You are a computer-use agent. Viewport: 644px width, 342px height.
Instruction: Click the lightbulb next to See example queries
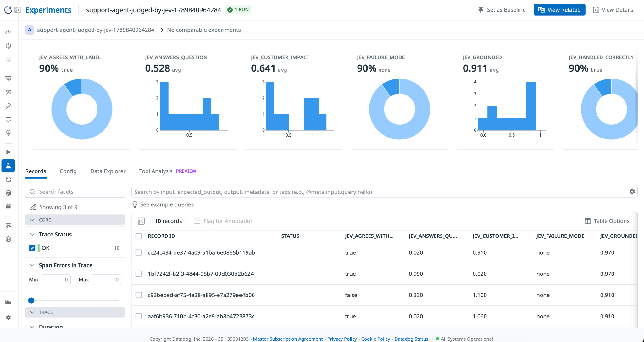(x=135, y=204)
